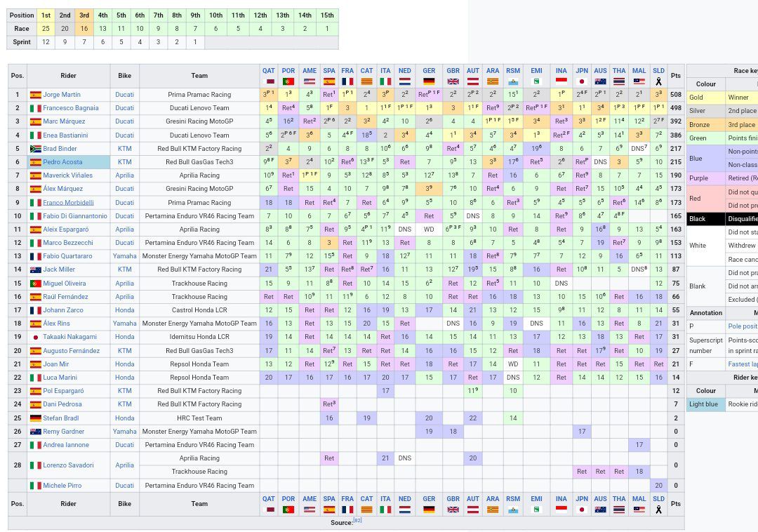
Task: Click the Spanish flag beside Jorge Martín
Action: pyautogui.click(x=35, y=95)
